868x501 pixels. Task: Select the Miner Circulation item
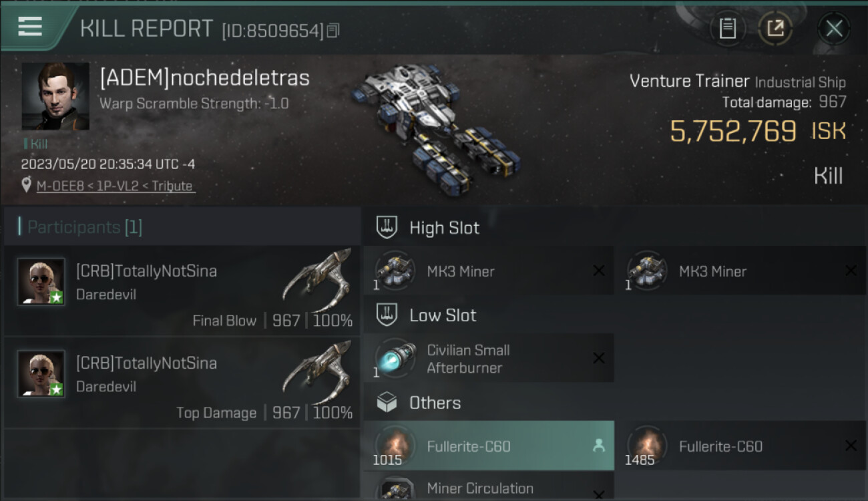point(489,488)
